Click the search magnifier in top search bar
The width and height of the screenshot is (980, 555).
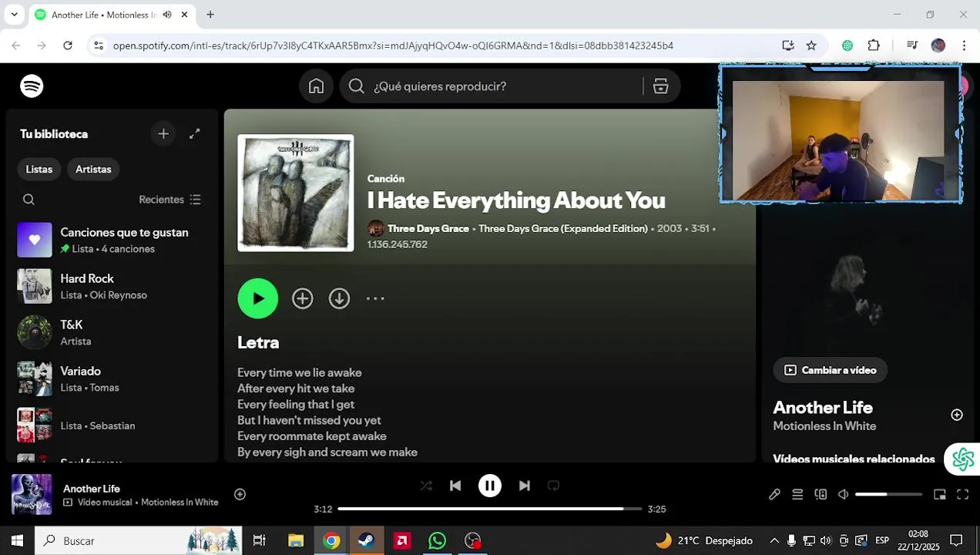click(x=356, y=86)
